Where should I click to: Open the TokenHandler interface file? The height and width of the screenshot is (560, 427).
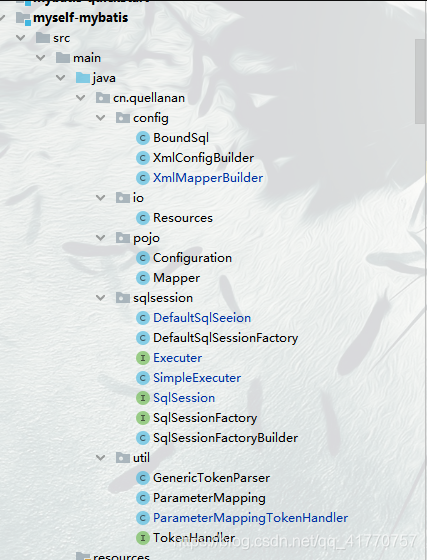[x=194, y=538]
